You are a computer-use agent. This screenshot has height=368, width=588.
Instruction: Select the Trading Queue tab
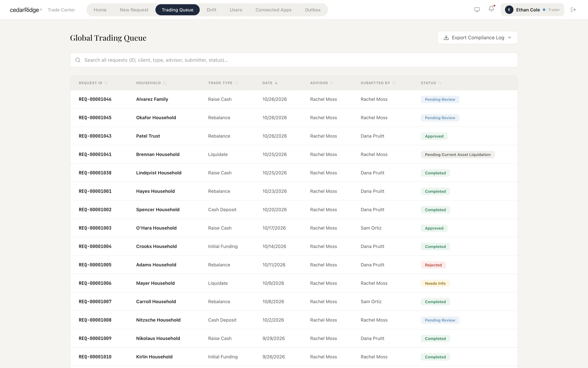click(177, 10)
